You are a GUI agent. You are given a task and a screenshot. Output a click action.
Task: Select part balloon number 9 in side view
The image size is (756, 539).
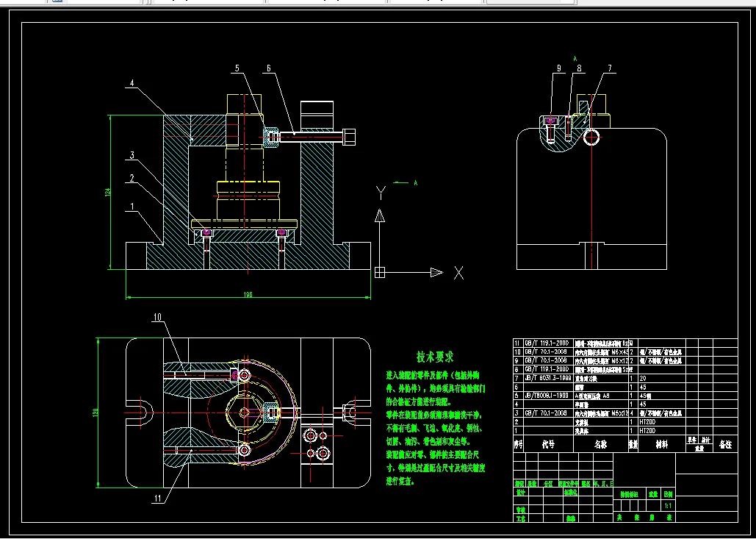click(559, 68)
